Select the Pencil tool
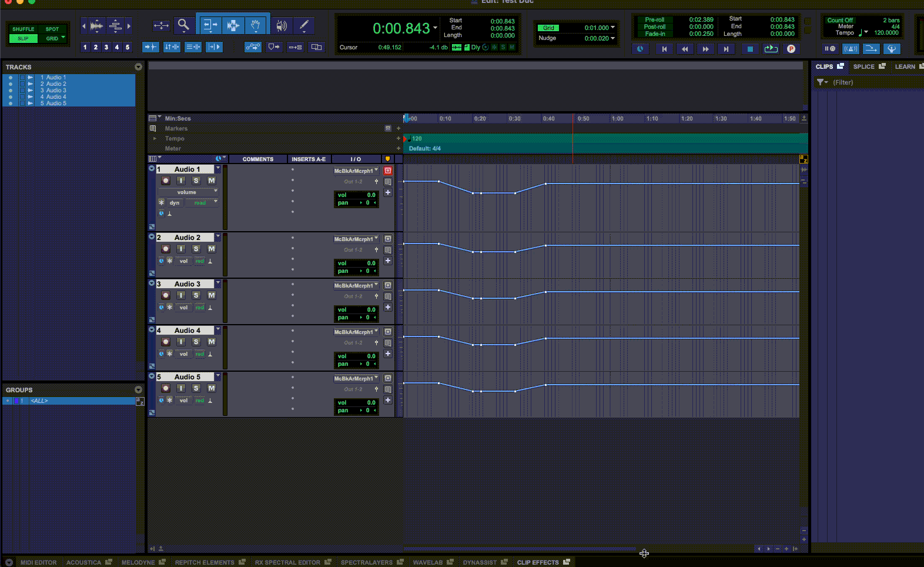The height and width of the screenshot is (567, 924). pyautogui.click(x=304, y=25)
